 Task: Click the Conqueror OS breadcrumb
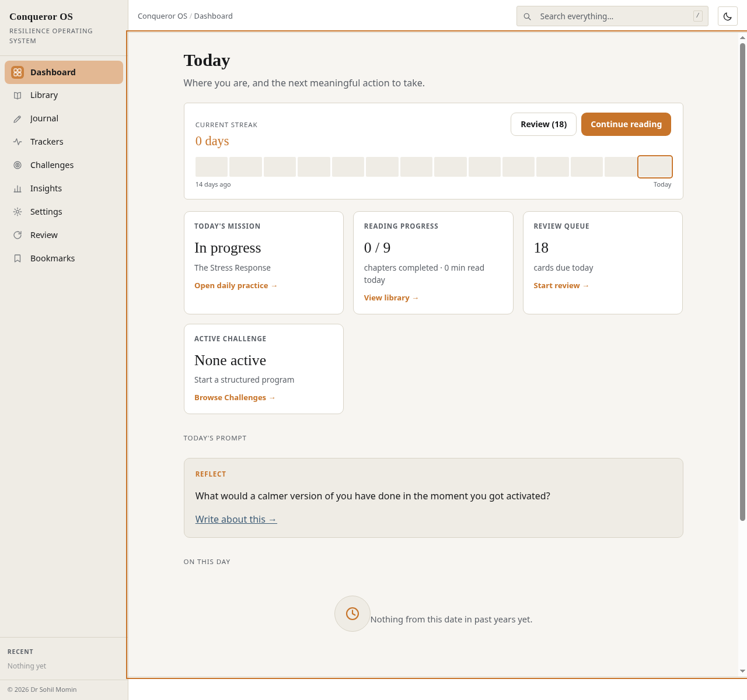click(162, 16)
